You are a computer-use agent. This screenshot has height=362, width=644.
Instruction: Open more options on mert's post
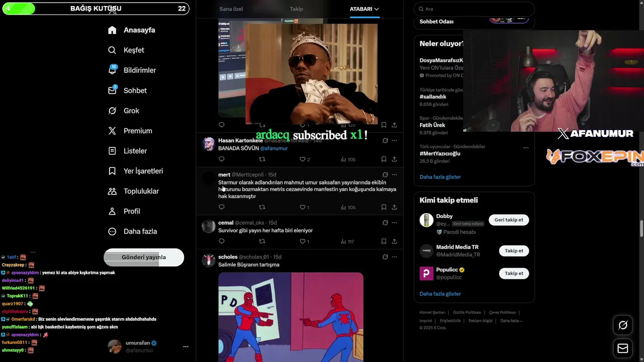point(394,175)
